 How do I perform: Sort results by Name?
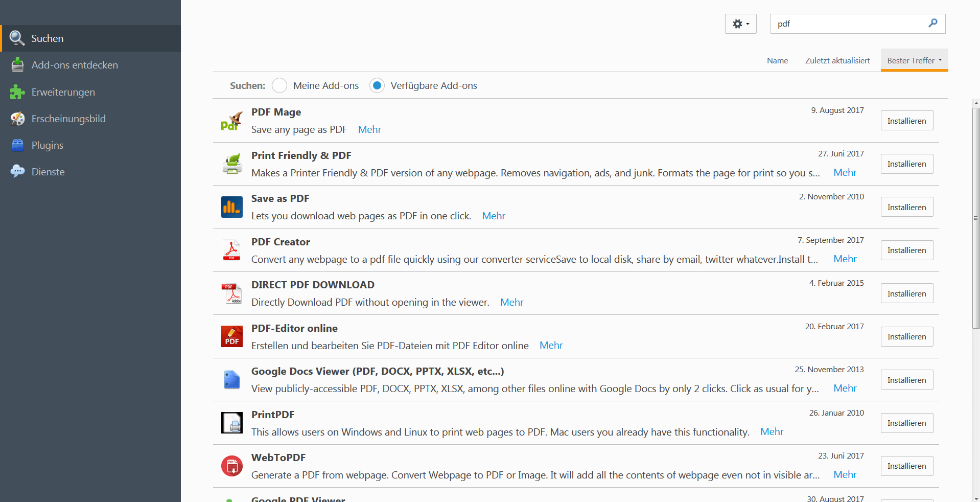[777, 60]
